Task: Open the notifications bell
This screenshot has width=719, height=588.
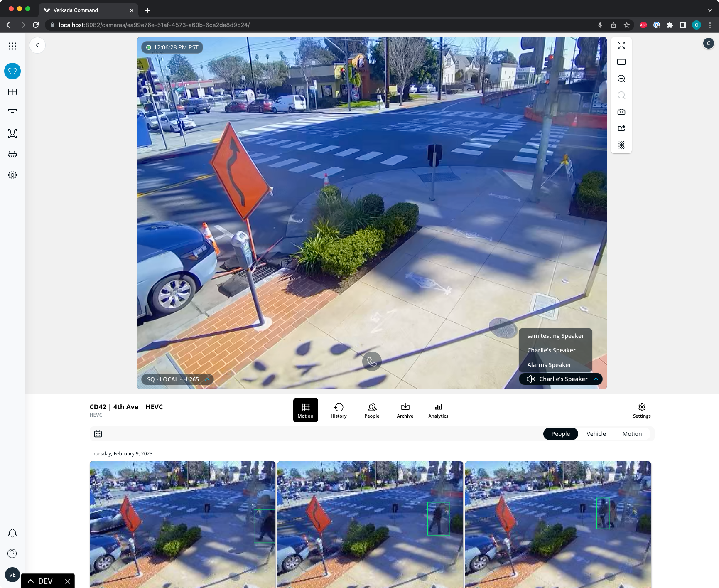Action: coord(12,533)
